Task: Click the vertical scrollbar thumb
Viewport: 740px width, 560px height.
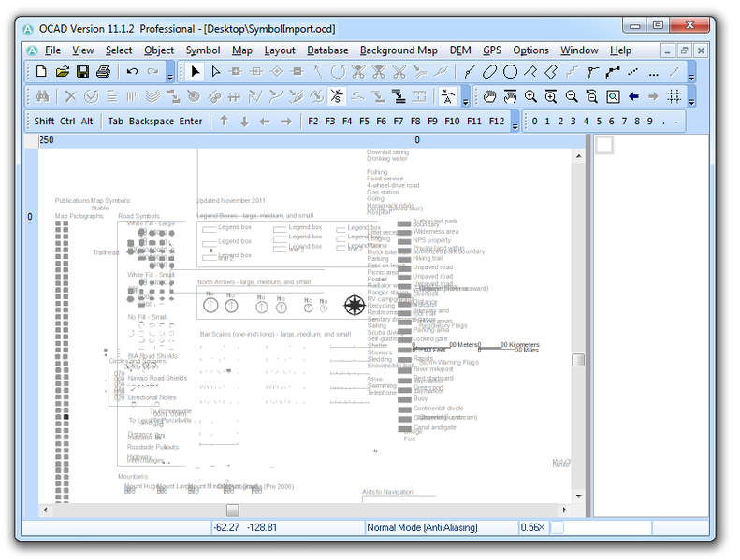Action: (x=578, y=360)
